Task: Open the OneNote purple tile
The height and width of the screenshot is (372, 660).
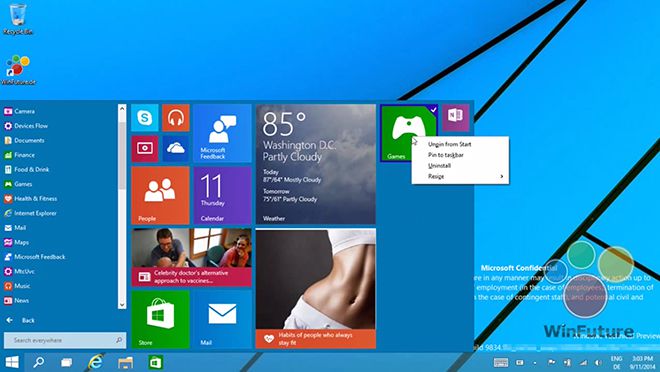Action: tap(455, 118)
